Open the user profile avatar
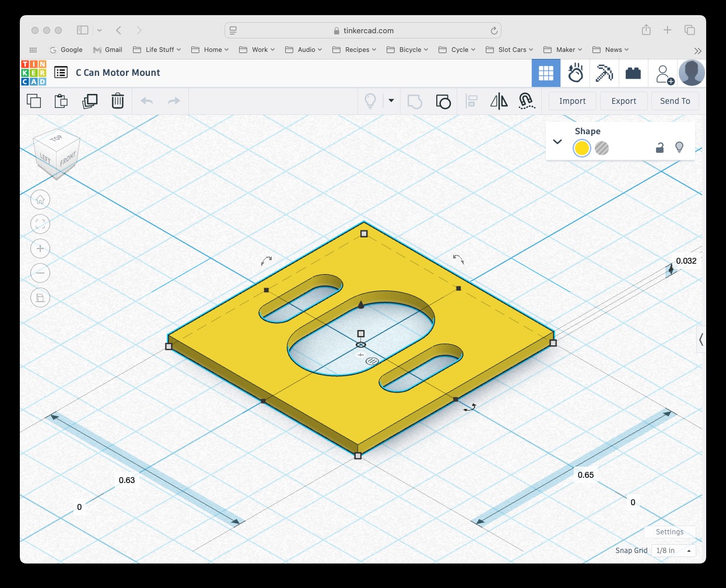 (x=692, y=73)
